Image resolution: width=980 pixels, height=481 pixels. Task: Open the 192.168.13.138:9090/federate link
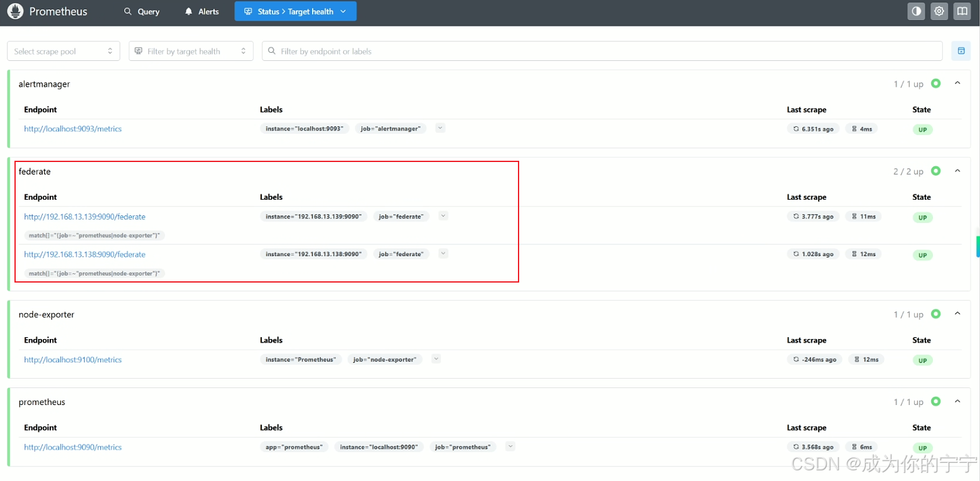coord(85,254)
